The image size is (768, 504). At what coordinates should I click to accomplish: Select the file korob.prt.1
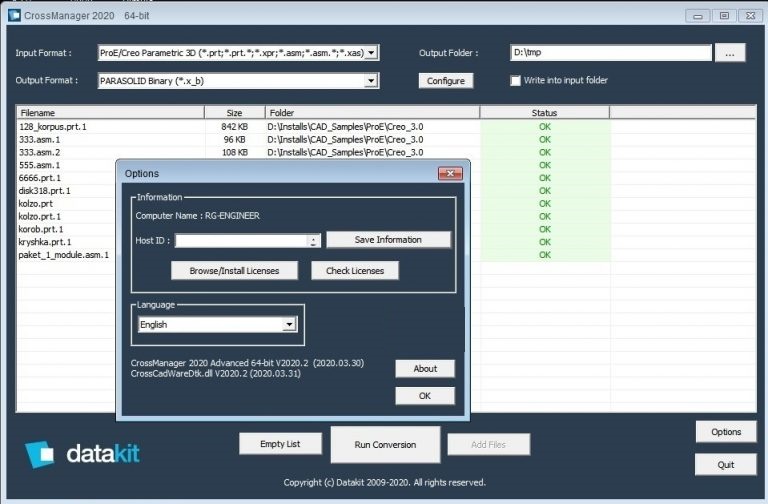[41, 229]
